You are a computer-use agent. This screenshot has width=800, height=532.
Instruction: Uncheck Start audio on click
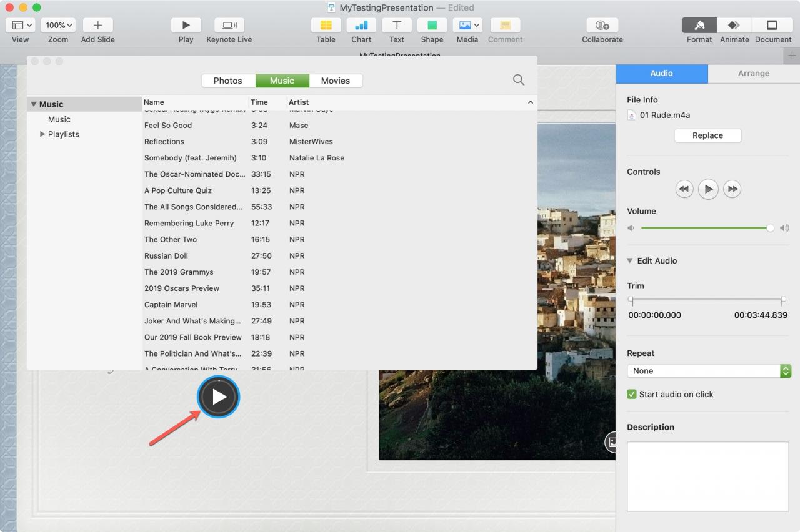632,394
